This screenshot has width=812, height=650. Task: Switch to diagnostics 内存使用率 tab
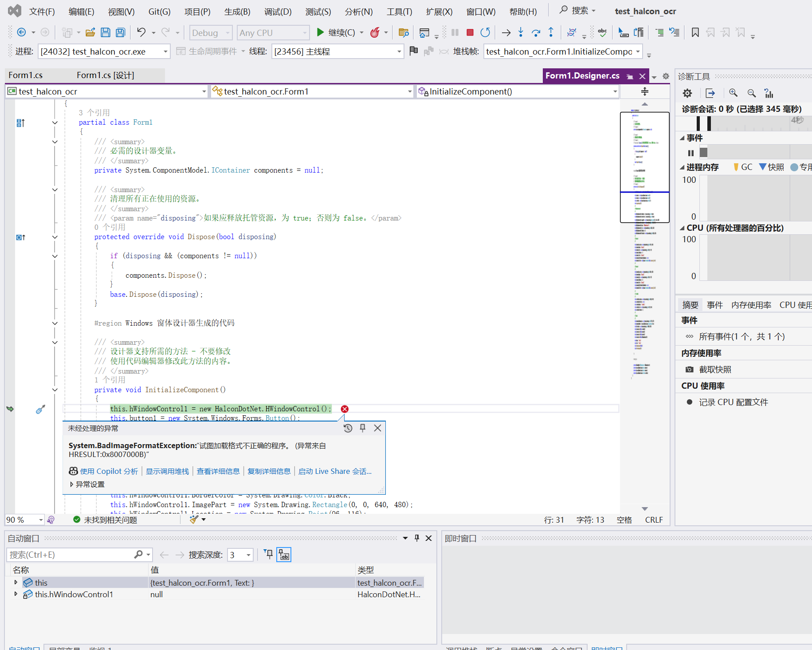(x=751, y=305)
